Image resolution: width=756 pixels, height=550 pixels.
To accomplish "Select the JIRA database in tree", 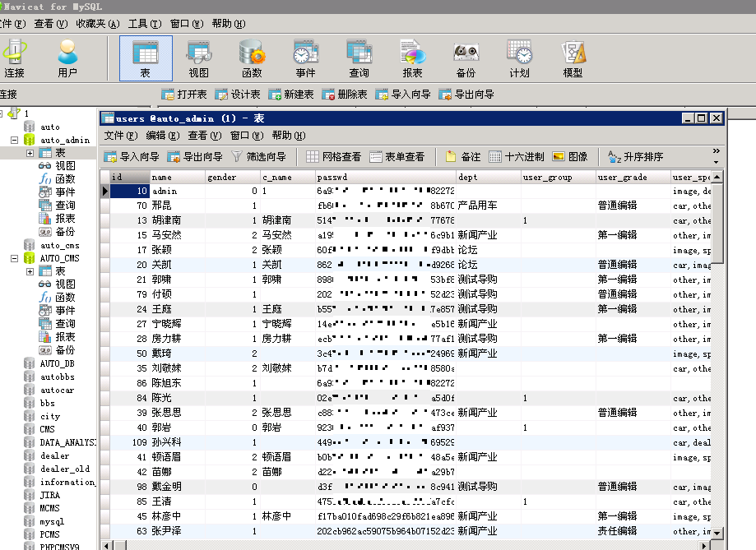I will point(49,495).
